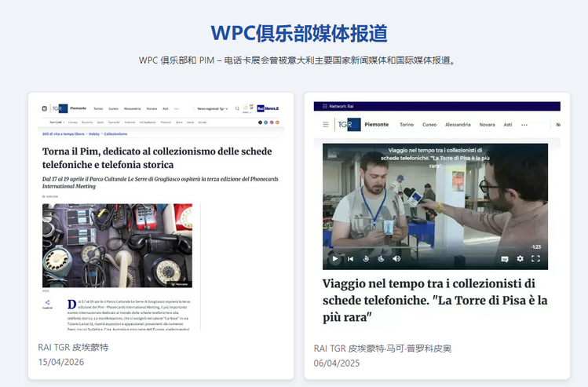Click the 15/04/2026 date text

(x=60, y=362)
